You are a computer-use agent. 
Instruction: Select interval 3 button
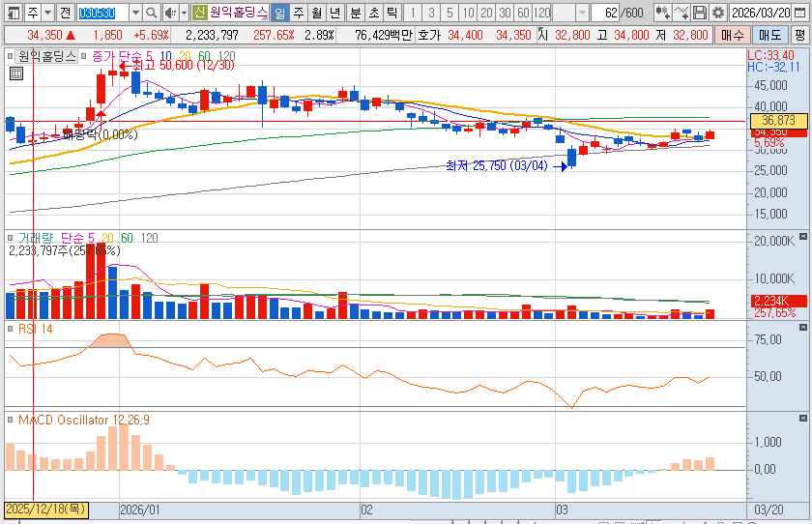click(431, 13)
